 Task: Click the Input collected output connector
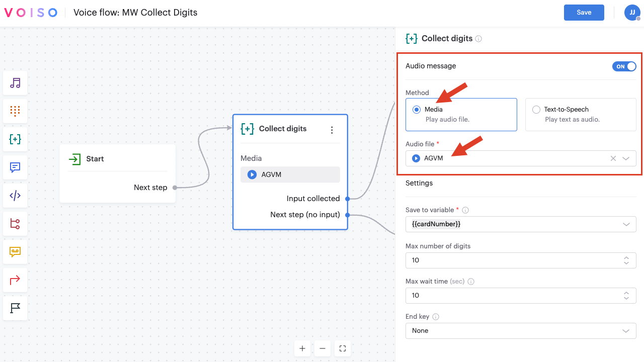[x=348, y=199]
